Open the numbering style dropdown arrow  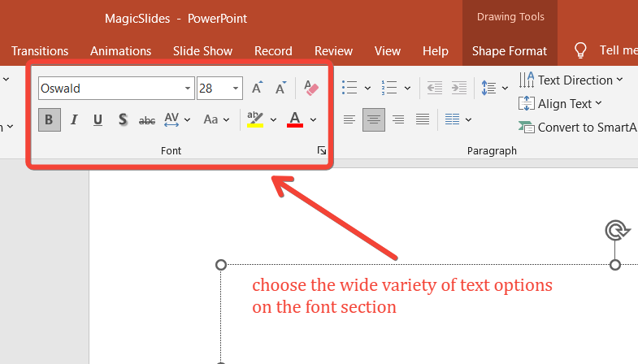tap(407, 88)
